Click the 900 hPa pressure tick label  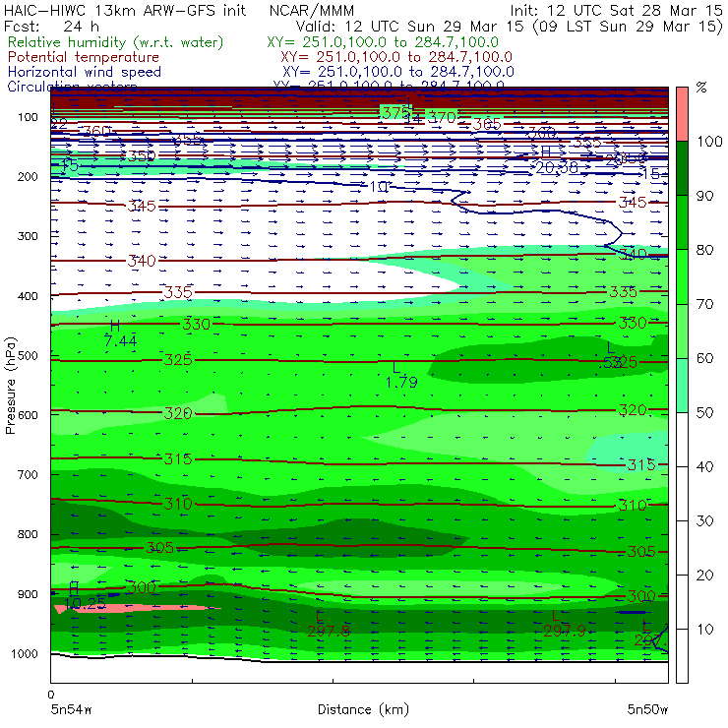[x=28, y=594]
